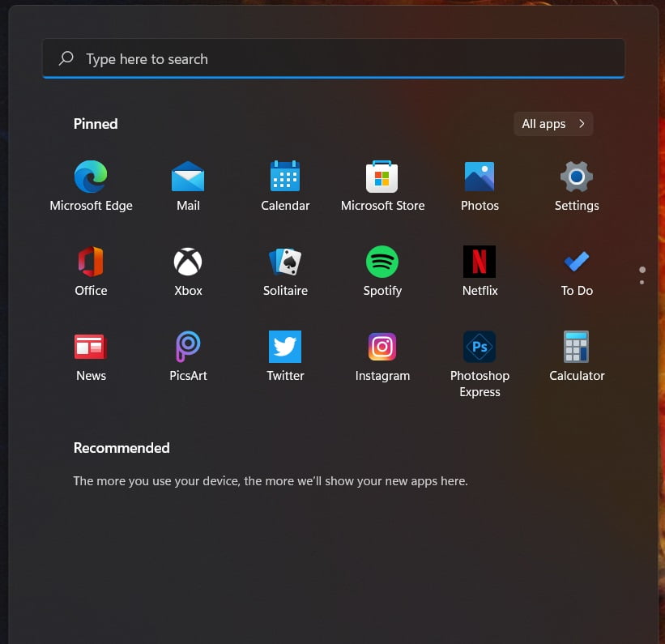Click the All apps button
The width and height of the screenshot is (665, 644).
[x=553, y=124]
